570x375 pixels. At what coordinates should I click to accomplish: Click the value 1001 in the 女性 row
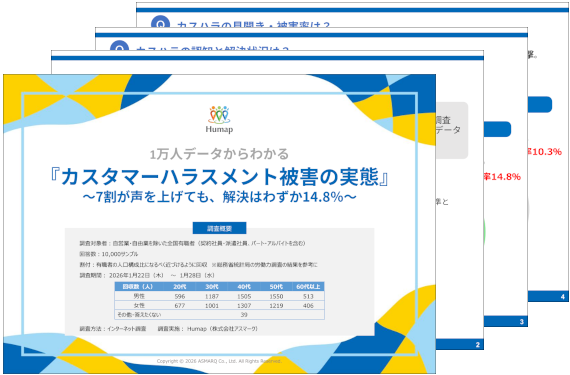(x=212, y=306)
